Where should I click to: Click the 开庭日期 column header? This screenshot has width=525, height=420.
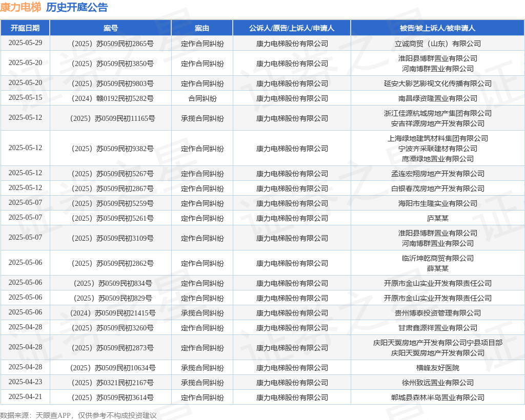click(25, 28)
